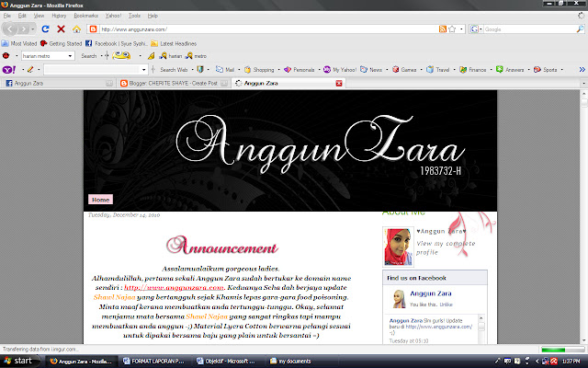The image size is (588, 368).
Task: Find 'metro' highlight button on toolbar
Action: click(196, 55)
